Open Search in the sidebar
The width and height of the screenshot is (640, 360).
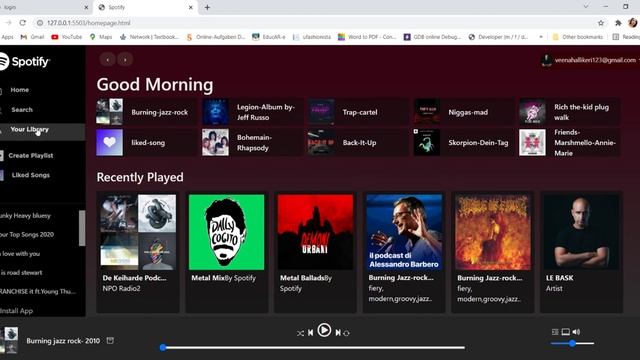[22, 110]
